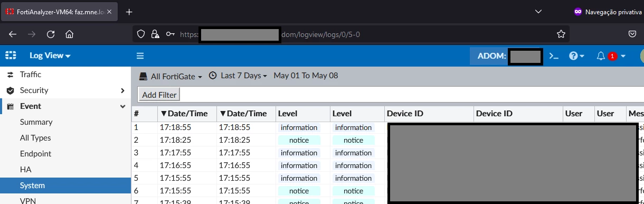Click the Security shield icon in sidebar

coord(10,90)
